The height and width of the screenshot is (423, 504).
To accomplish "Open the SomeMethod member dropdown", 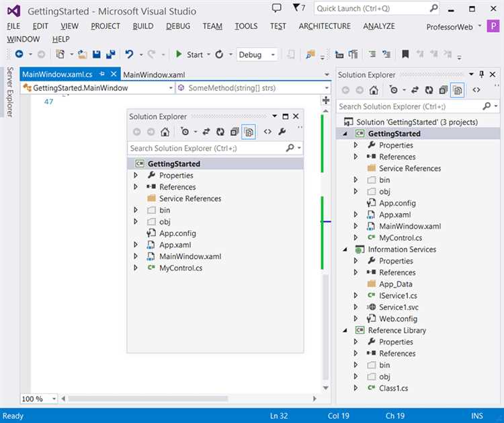I will pos(327,88).
